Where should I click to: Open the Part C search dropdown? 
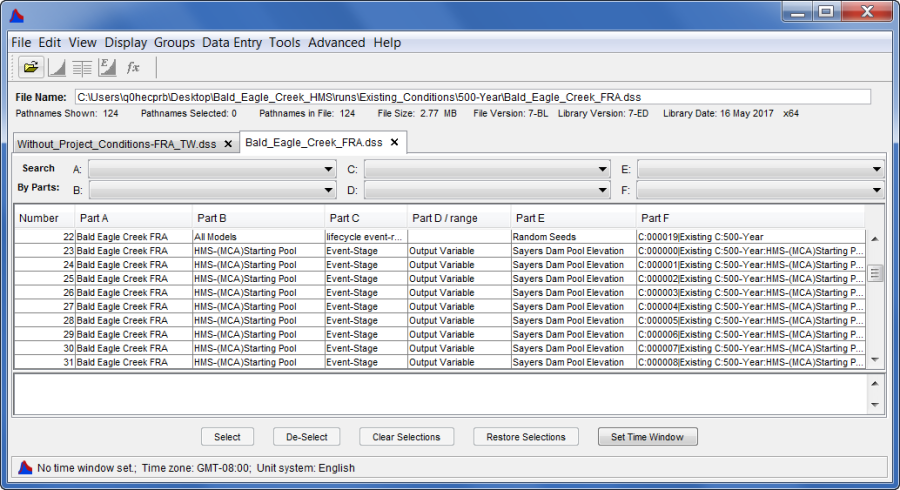[x=602, y=169]
